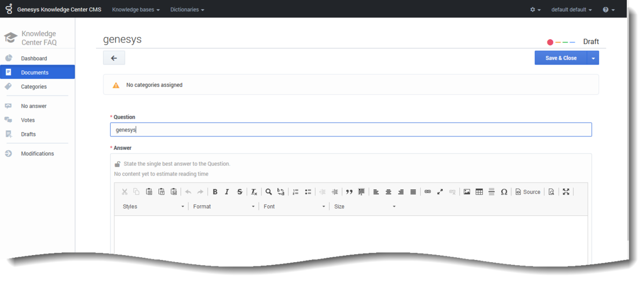The width and height of the screenshot is (644, 282).
Task: Click the warning icon for no categories
Action: pyautogui.click(x=116, y=85)
